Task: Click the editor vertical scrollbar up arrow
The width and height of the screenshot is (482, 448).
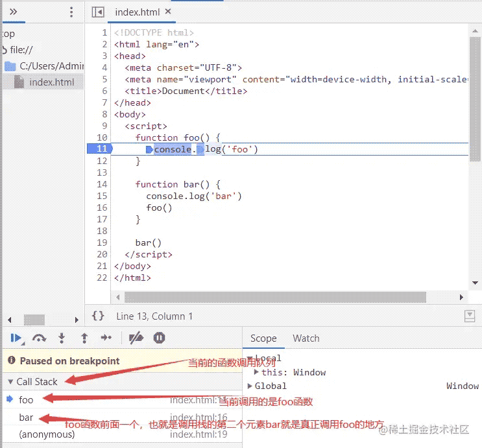Action: pos(475,30)
